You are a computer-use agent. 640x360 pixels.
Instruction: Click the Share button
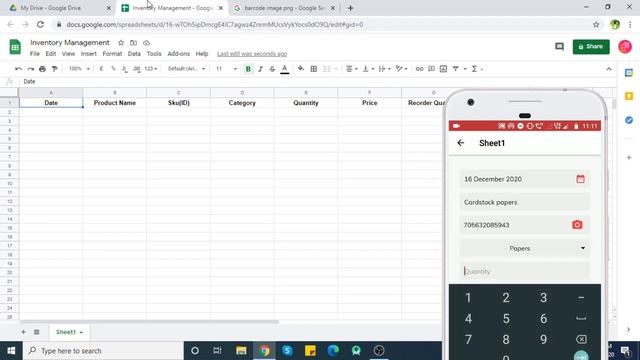point(591,47)
